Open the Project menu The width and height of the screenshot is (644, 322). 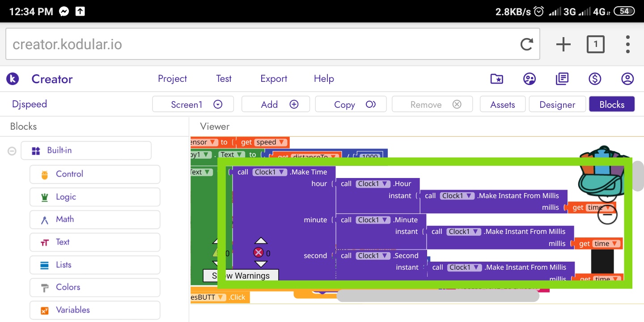pos(172,79)
